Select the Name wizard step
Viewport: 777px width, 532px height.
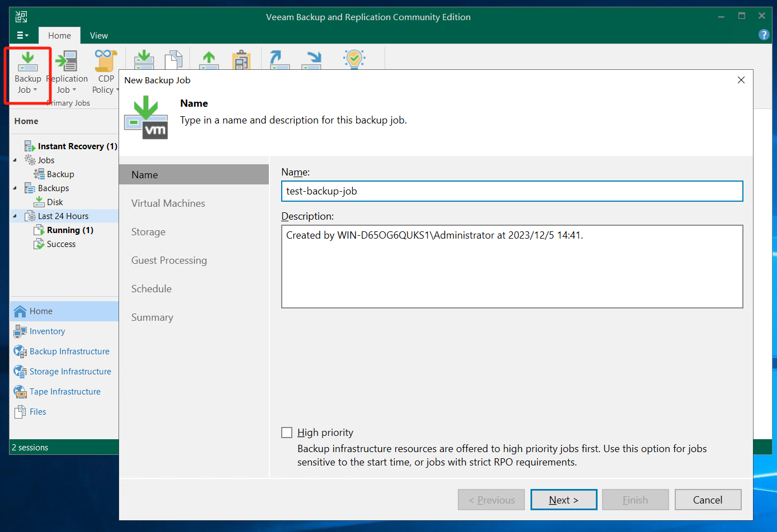click(194, 175)
